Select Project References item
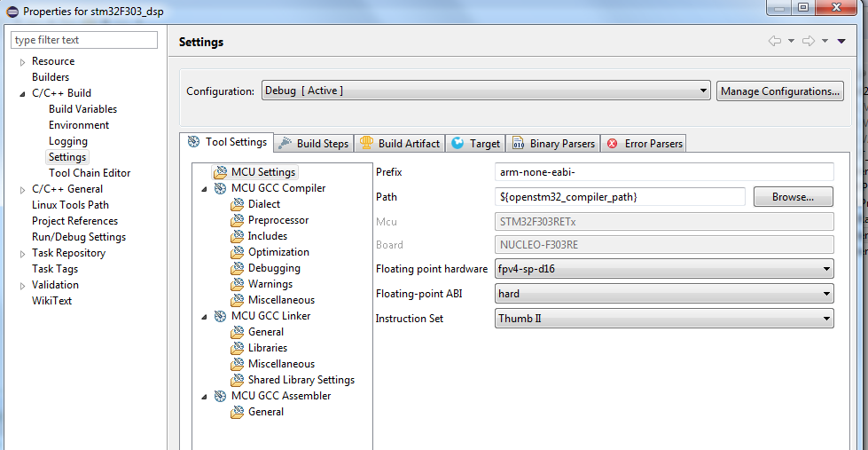 [x=74, y=221]
